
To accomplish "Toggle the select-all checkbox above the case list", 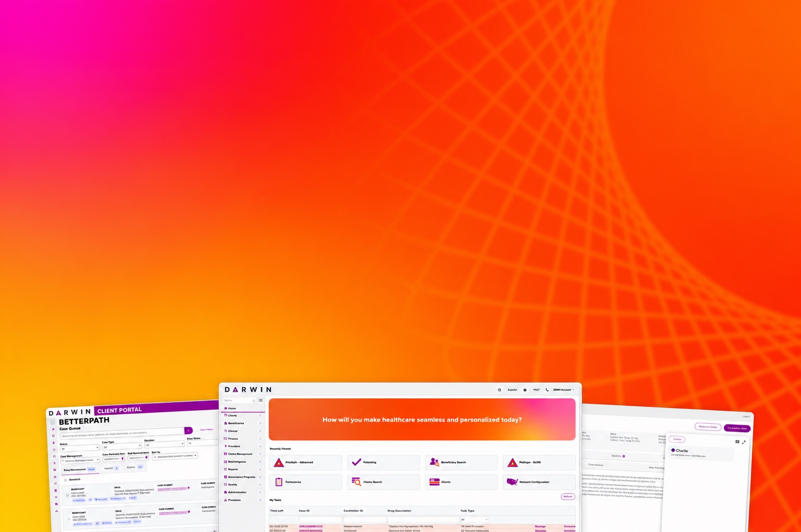I will pos(66,479).
